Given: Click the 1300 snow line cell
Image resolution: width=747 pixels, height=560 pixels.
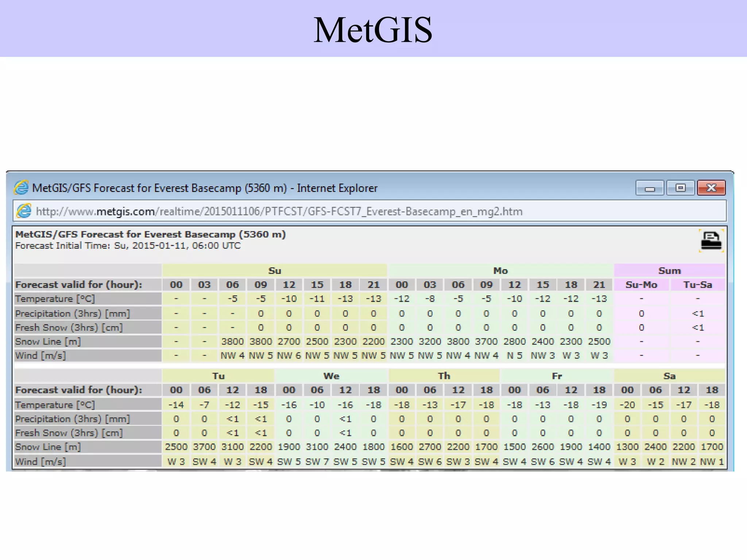Looking at the screenshot, I should pos(627,447).
